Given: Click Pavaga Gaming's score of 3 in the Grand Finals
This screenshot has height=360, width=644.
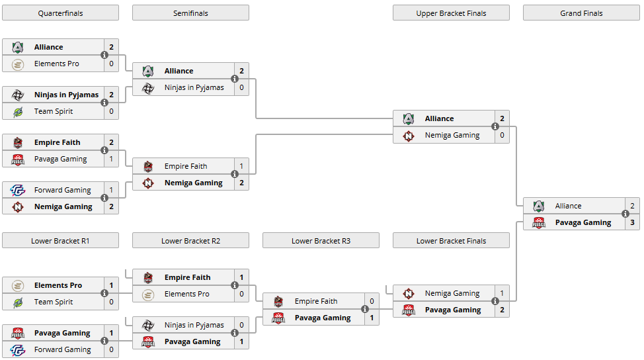Looking at the screenshot, I should pos(632,222).
